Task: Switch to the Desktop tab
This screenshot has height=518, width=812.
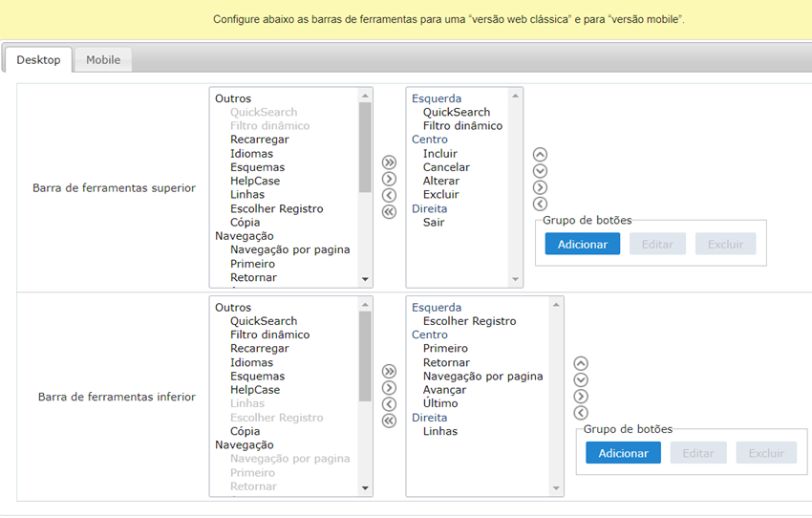Action: pyautogui.click(x=38, y=59)
